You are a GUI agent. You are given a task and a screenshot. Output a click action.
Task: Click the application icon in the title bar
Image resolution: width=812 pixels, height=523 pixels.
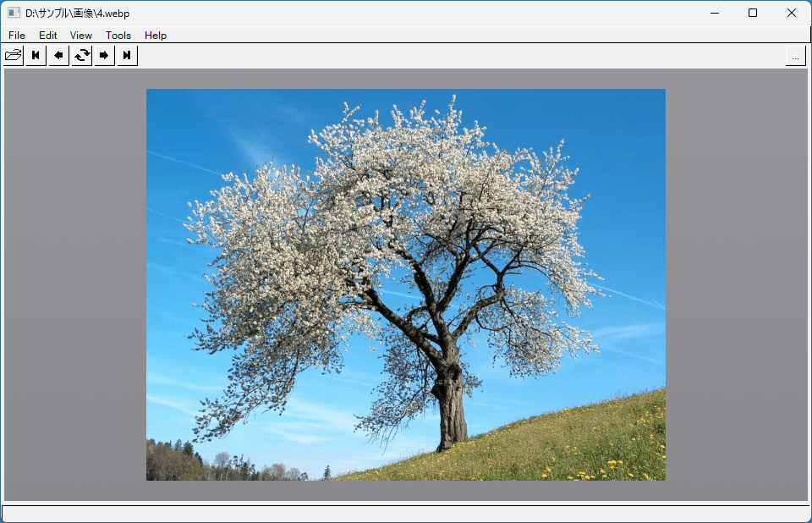pyautogui.click(x=14, y=13)
